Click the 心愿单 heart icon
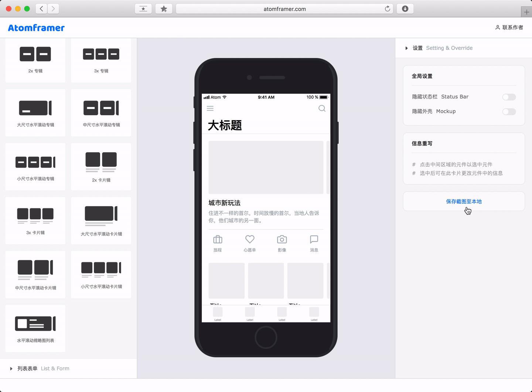Image resolution: width=532 pixels, height=392 pixels. (250, 239)
